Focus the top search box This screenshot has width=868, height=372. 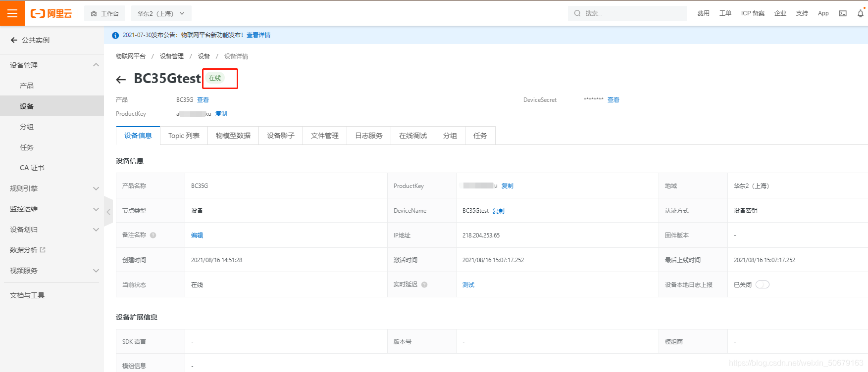point(627,13)
